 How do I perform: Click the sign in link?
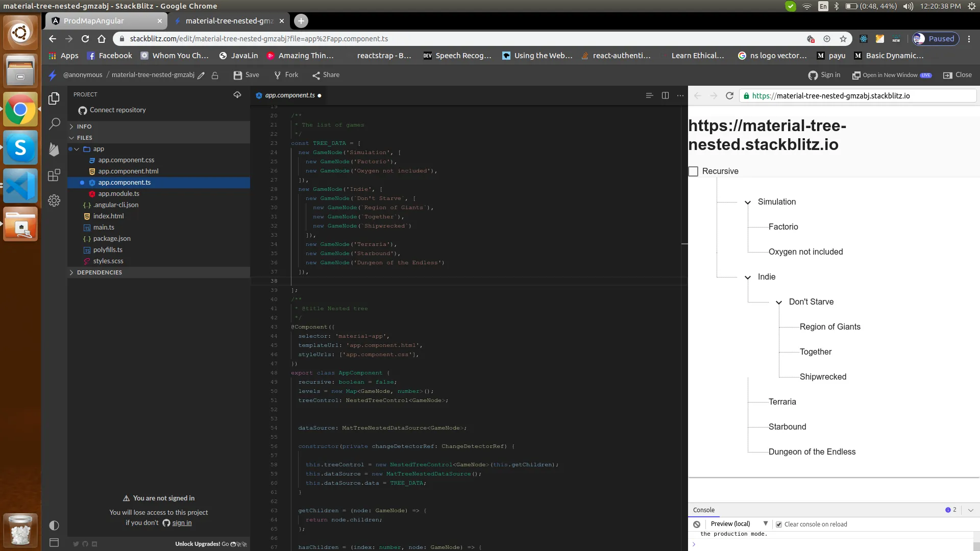pos(182,523)
